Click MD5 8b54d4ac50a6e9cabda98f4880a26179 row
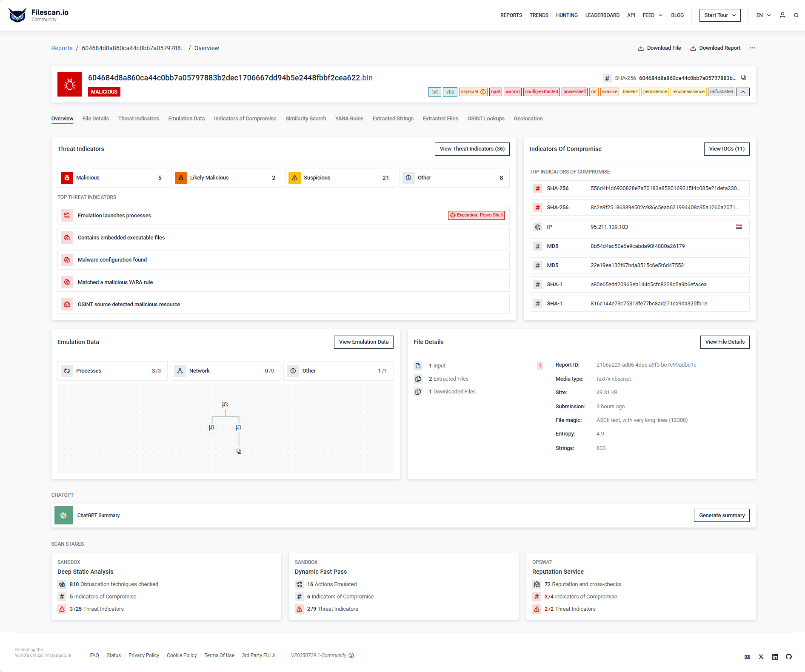This screenshot has width=805, height=672. click(x=639, y=246)
